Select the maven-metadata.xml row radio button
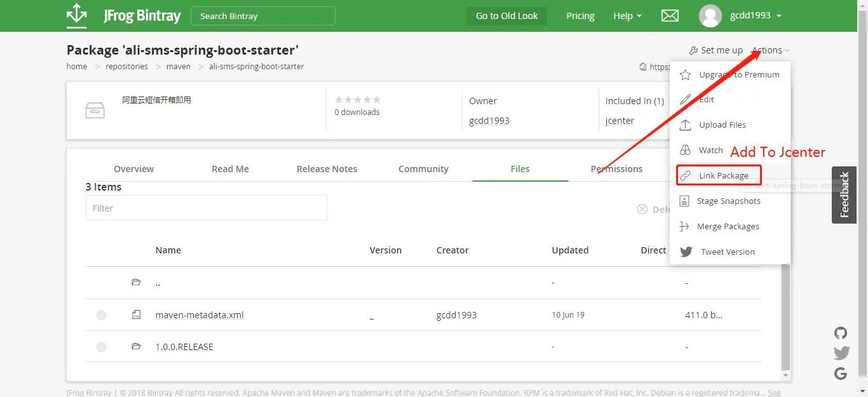868x397 pixels. (x=101, y=315)
